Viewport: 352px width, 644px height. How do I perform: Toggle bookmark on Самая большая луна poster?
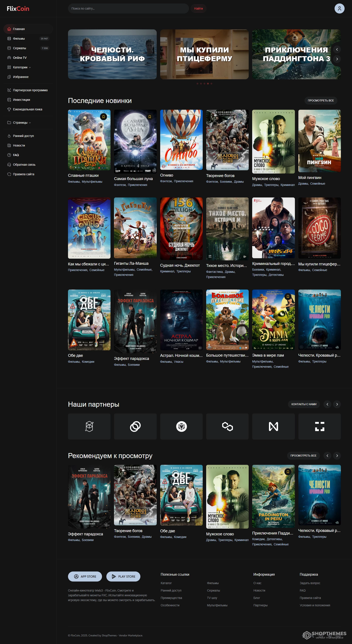[150, 116]
